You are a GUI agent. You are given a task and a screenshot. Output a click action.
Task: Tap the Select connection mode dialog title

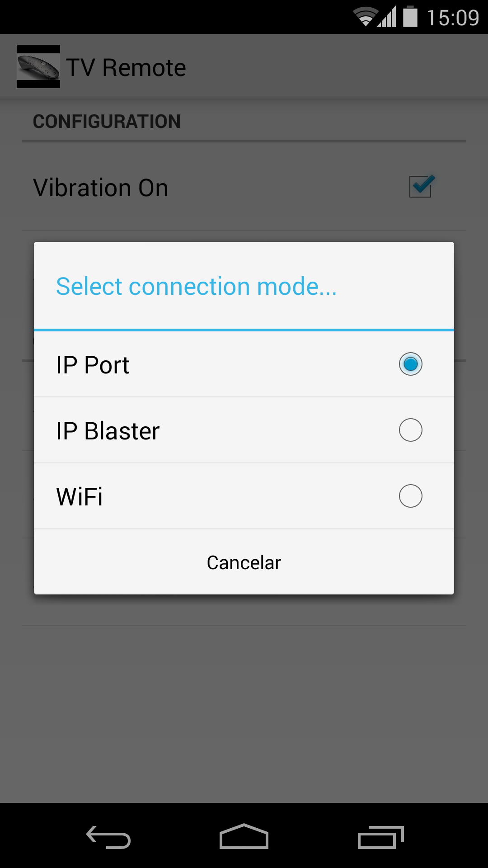pos(197,286)
